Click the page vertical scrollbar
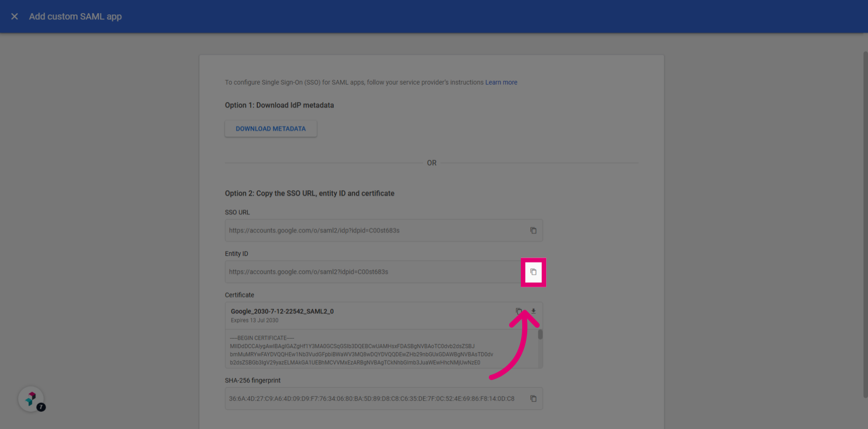This screenshot has width=868, height=429. click(865, 225)
